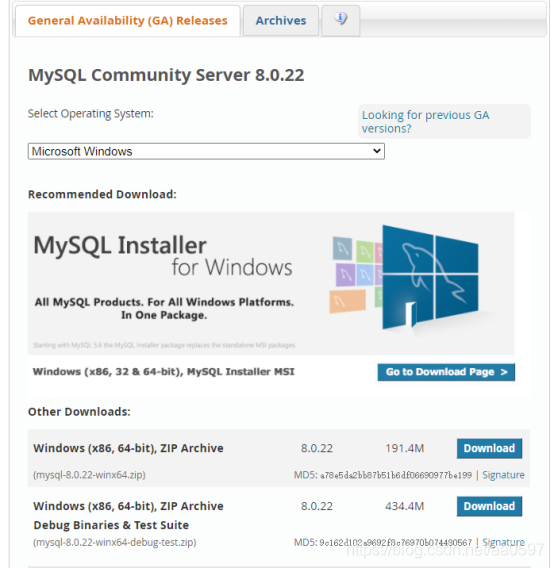Viewport: 554px width, 568px height.
Task: Click the Other Downloads label
Action: pyautogui.click(x=79, y=412)
